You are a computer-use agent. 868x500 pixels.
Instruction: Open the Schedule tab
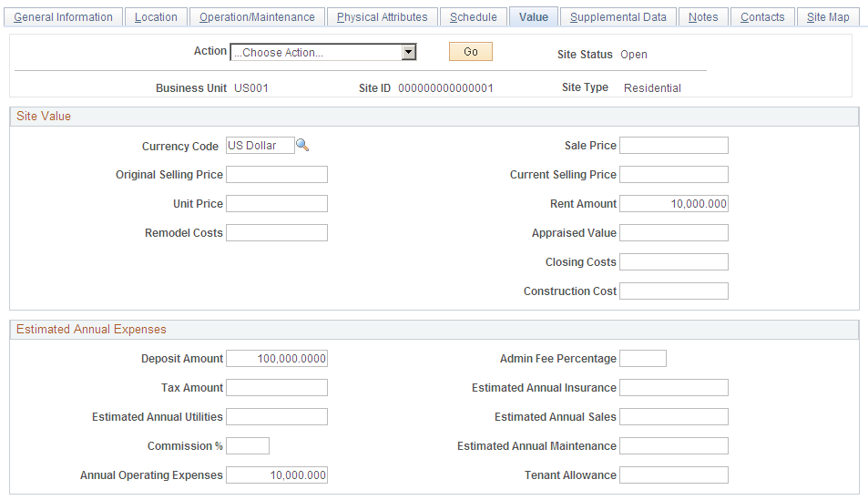pos(474,17)
